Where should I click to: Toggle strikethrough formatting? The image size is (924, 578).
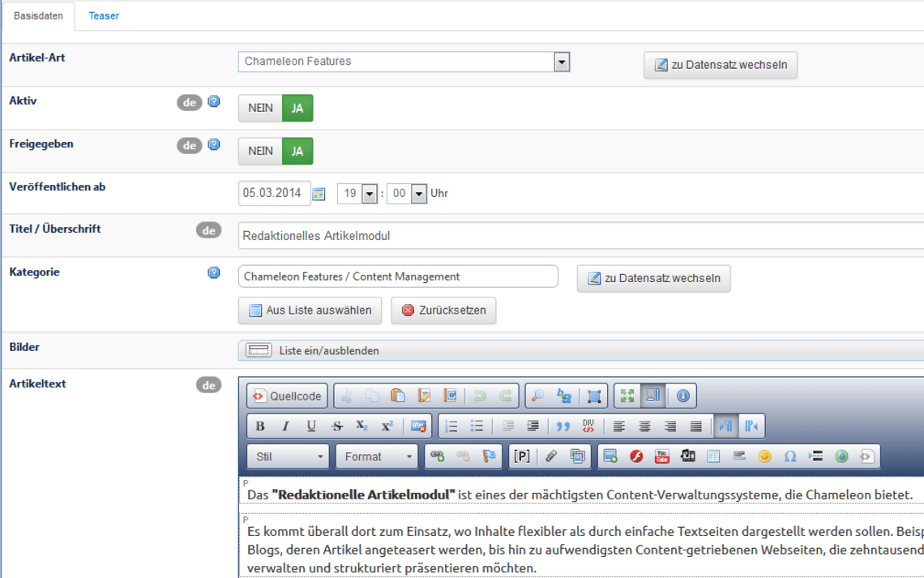pyautogui.click(x=337, y=426)
